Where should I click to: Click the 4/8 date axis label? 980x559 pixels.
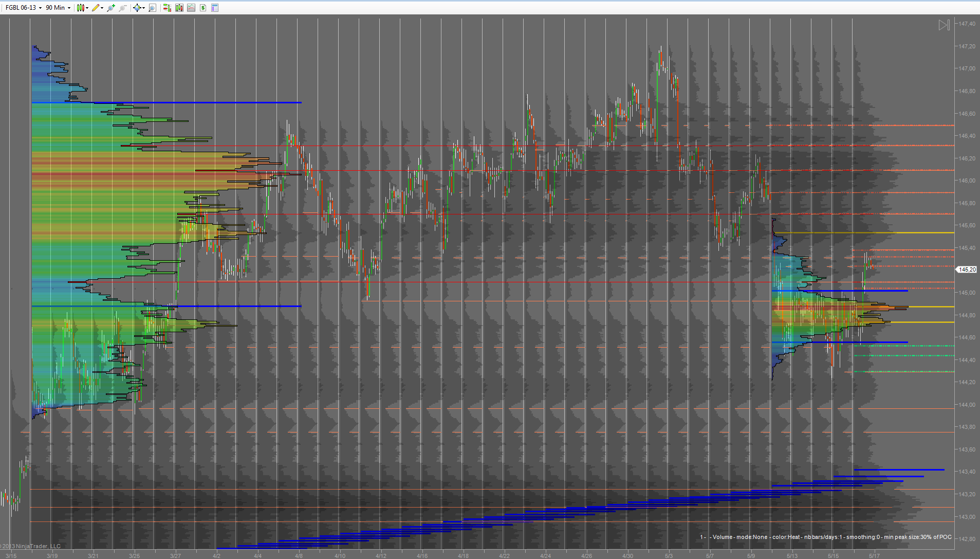point(299,556)
